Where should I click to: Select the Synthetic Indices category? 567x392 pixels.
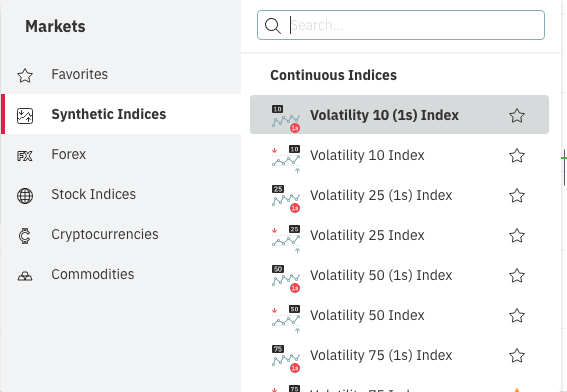coord(121,114)
